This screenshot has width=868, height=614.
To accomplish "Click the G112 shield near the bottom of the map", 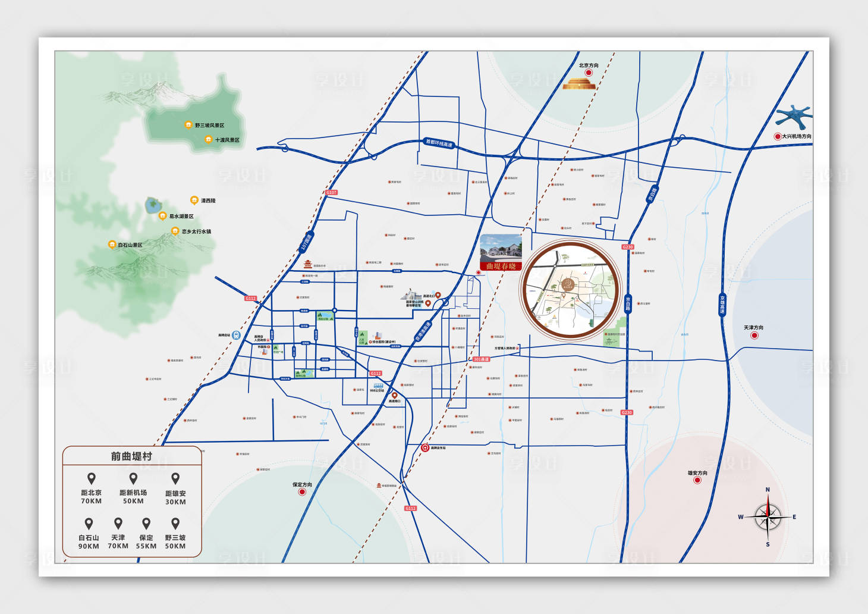I will click(411, 508).
